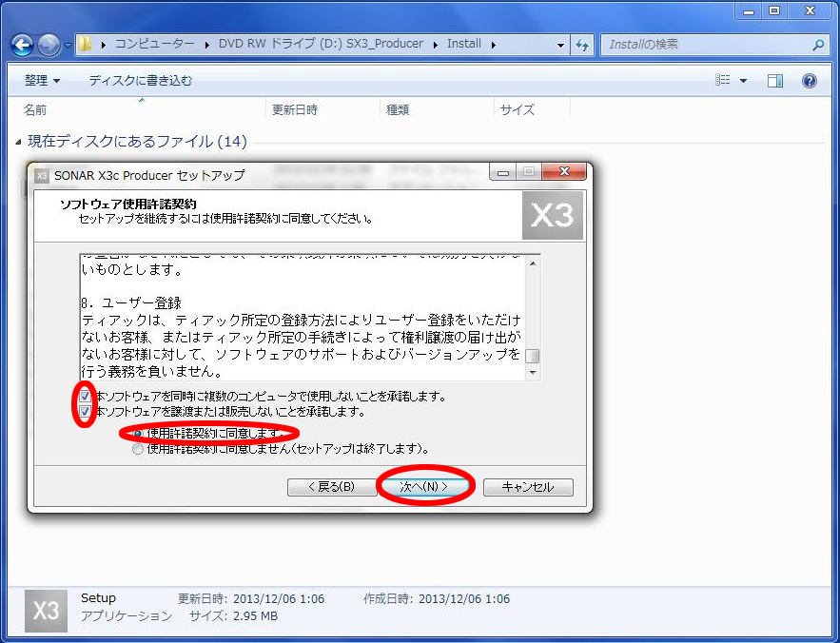Viewport: 840px width, 643px height.
Task: Open view options dropdown arrow
Action: [743, 81]
